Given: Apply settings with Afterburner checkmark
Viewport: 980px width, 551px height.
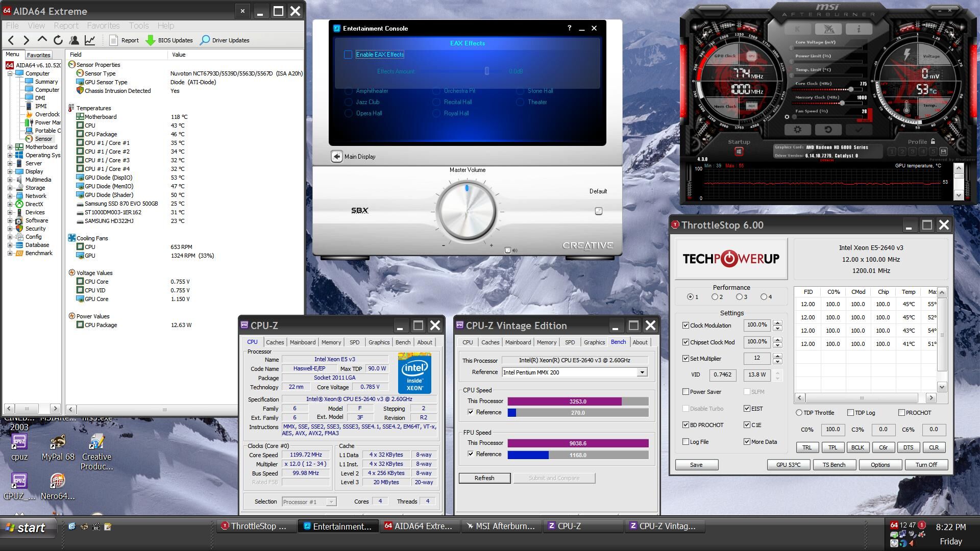Looking at the screenshot, I should [859, 130].
